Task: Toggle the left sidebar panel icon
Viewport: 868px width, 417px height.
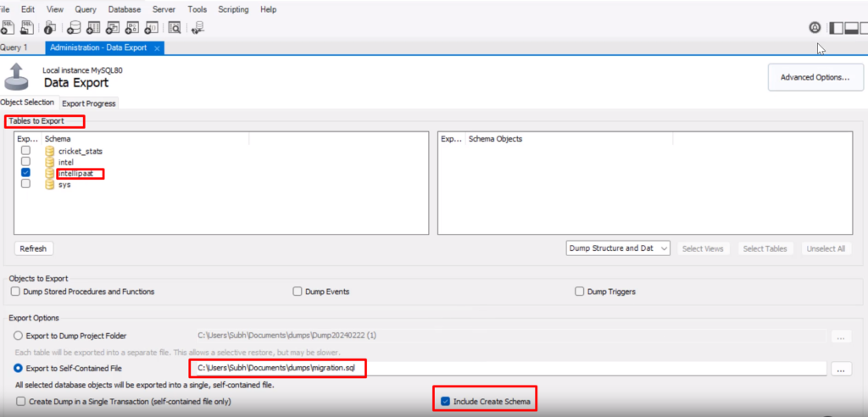Action: 836,27
